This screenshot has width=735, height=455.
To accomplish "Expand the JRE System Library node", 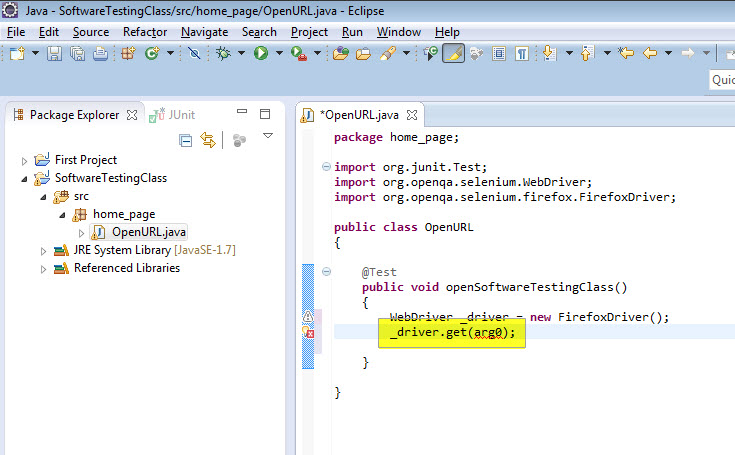I will point(43,251).
